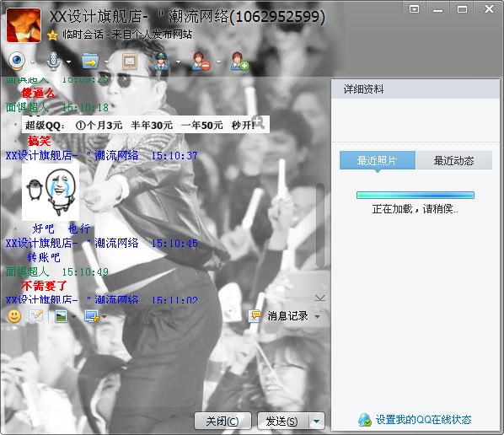Insert a picture with image icon
The width and height of the screenshot is (504, 435).
pos(61,317)
